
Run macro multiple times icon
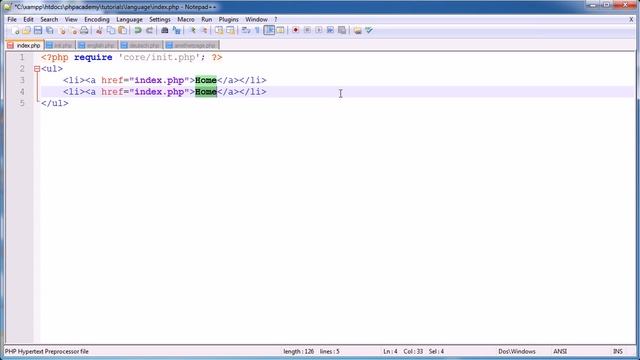point(330,31)
